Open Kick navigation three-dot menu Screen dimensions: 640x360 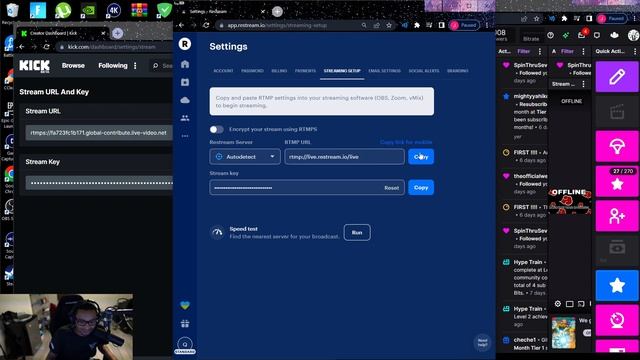tap(135, 65)
